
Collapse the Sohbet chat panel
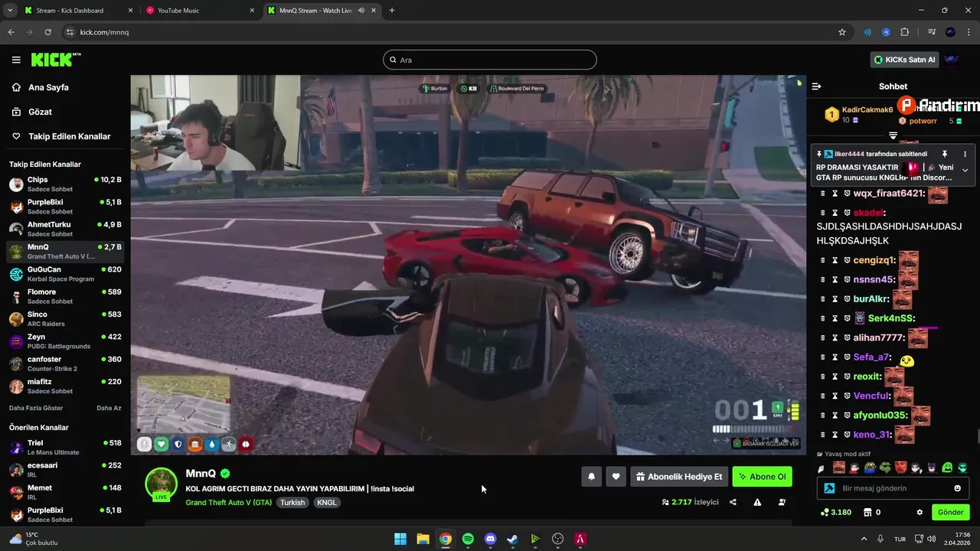[816, 86]
